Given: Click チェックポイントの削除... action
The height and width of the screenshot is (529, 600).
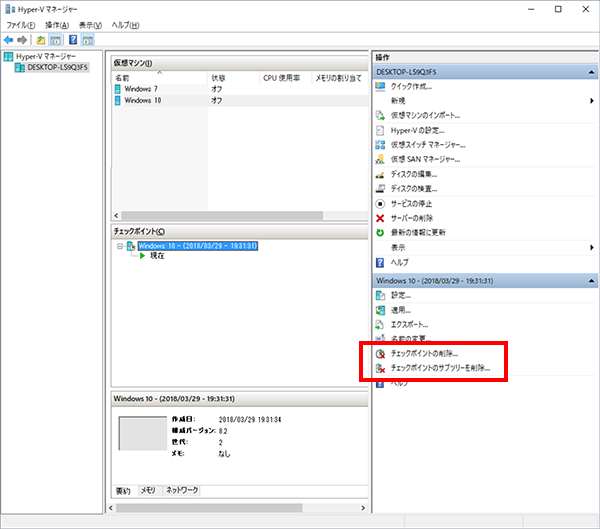Looking at the screenshot, I should pos(424,354).
